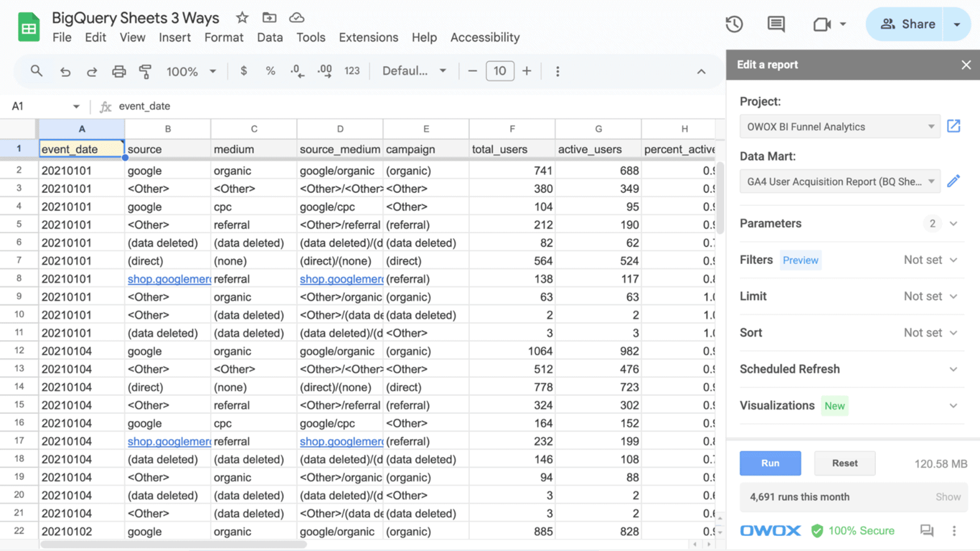Open the OWOX panel options menu
980x551 pixels.
(954, 531)
